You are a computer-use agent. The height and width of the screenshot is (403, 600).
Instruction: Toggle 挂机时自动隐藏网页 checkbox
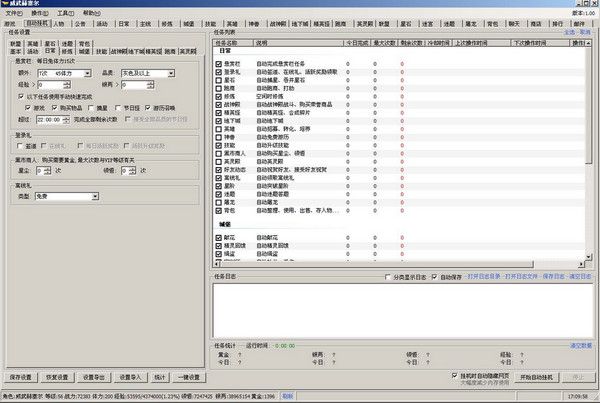[454, 376]
